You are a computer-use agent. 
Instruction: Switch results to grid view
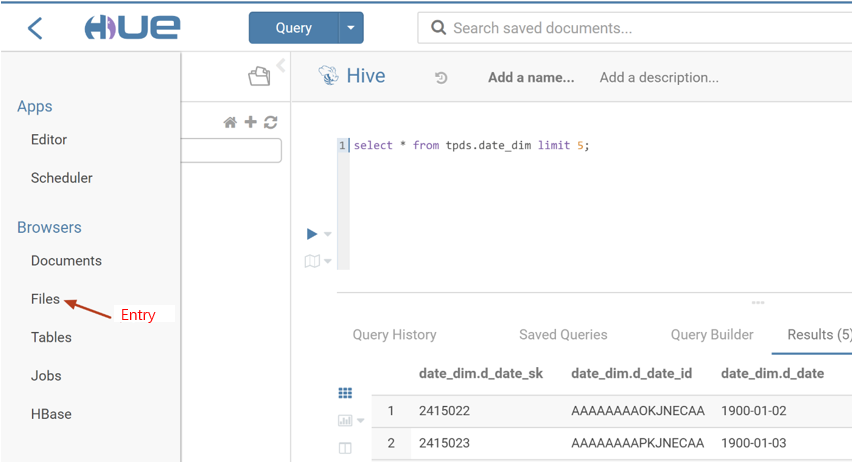pyautogui.click(x=345, y=394)
